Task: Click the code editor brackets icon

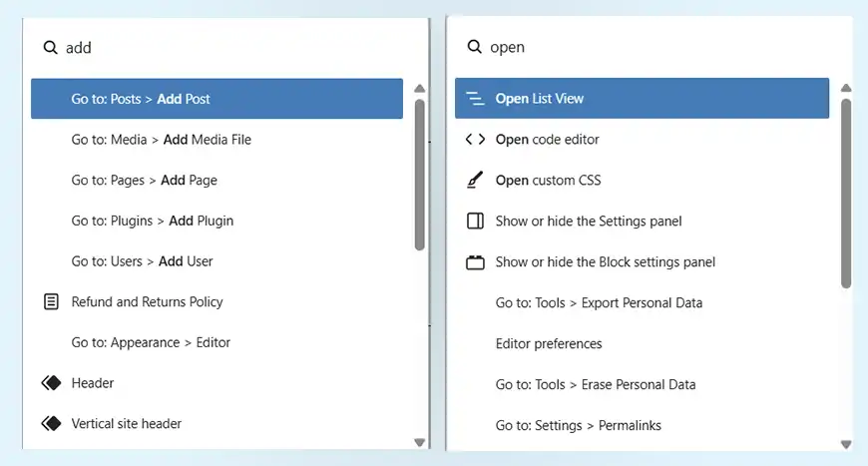Action: [475, 140]
